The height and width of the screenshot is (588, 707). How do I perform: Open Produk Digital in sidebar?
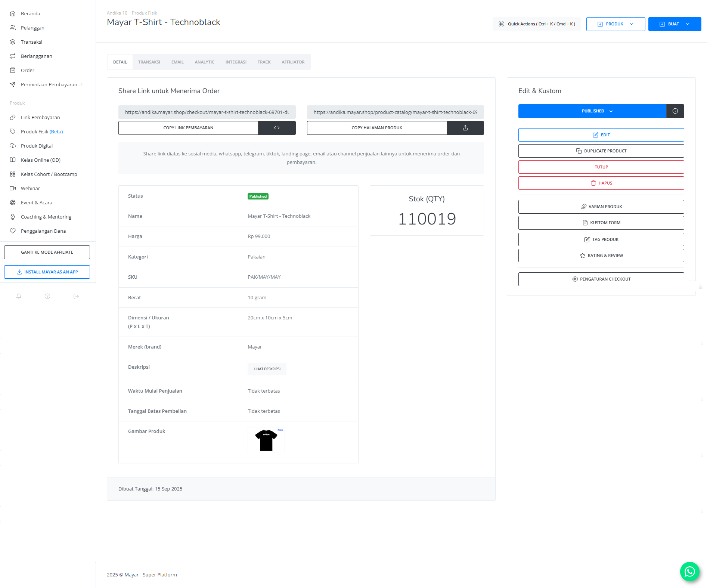(37, 146)
